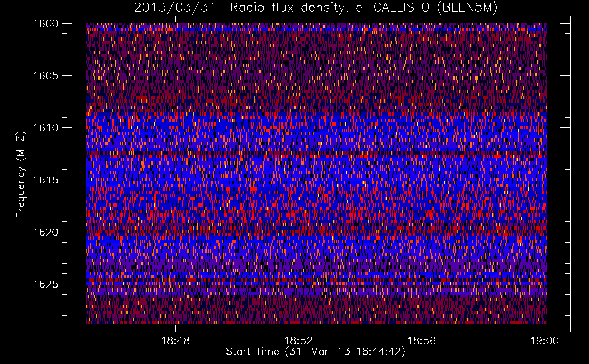Screen dimensions: 589x364
Task: Click the 'Frequency (MHZ)' axis title
Action: click(x=21, y=175)
